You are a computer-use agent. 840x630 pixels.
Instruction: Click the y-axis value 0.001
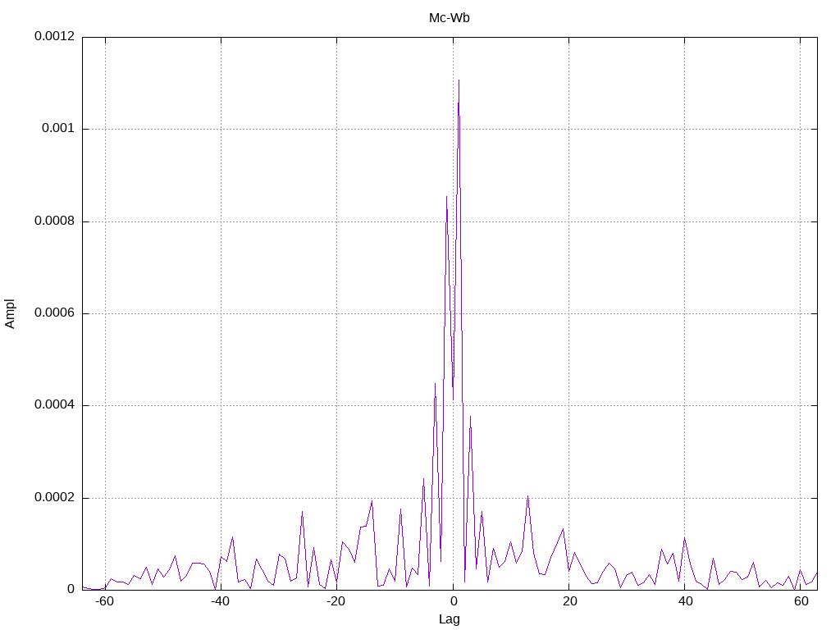coord(58,129)
